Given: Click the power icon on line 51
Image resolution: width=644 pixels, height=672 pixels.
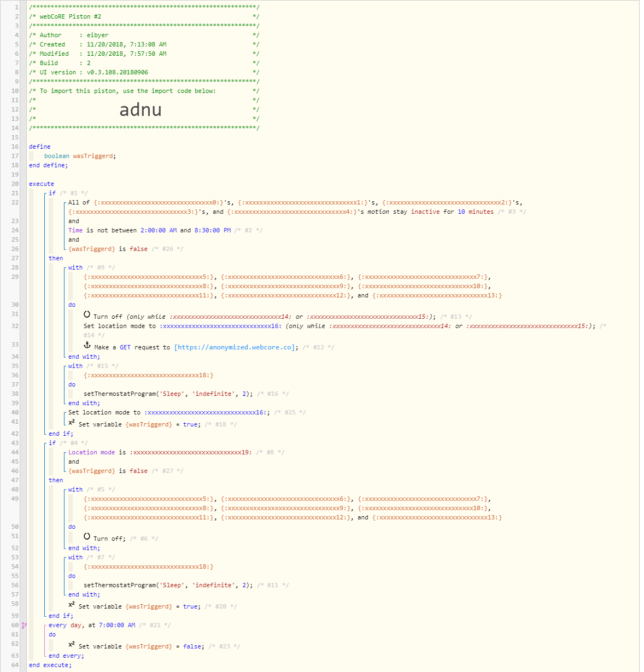Looking at the screenshot, I should (x=87, y=537).
